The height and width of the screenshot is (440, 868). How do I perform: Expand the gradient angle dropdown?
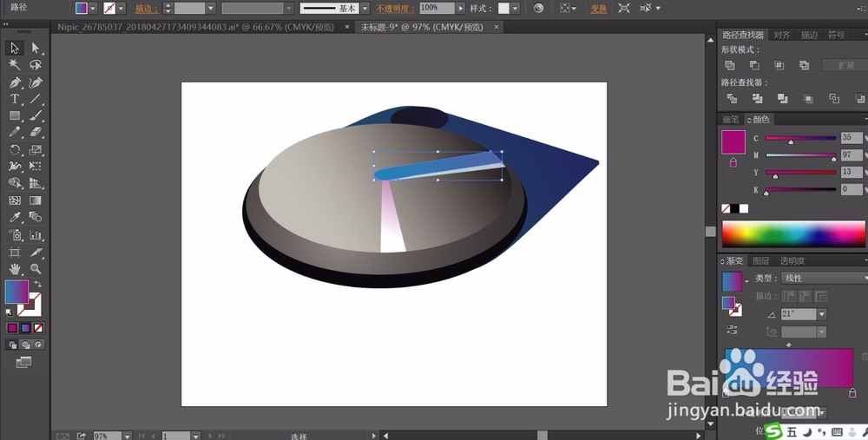pos(822,314)
